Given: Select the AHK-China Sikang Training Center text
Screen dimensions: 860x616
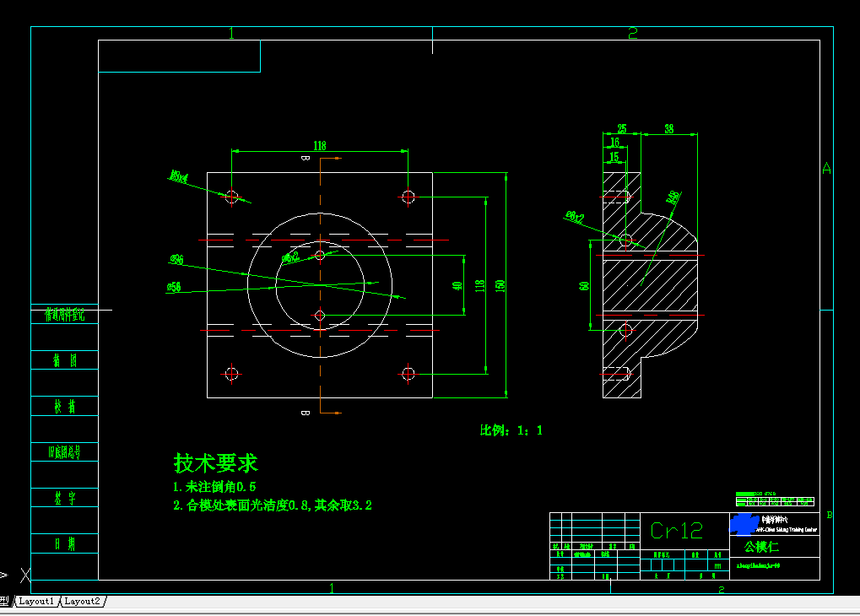Looking at the screenshot, I should 787,530.
